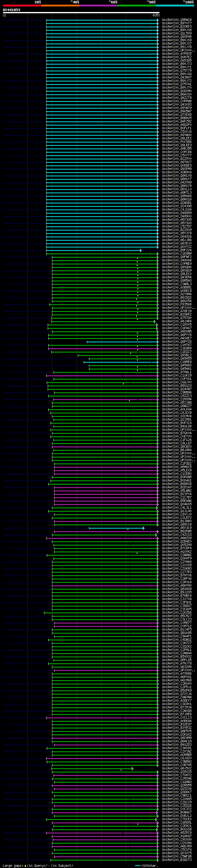Click the cyan ~100% identity legend segment
Viewport: 197px width, 868px height.
(175, 6)
